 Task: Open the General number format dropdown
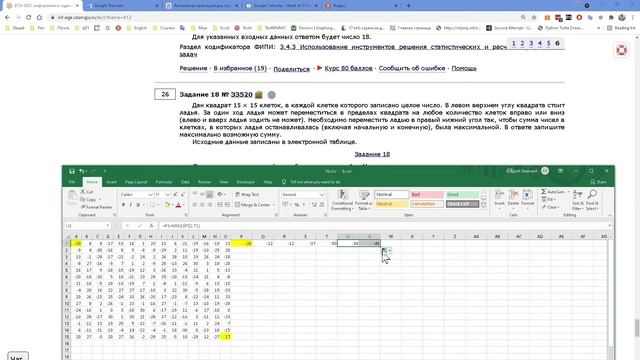click(x=322, y=195)
